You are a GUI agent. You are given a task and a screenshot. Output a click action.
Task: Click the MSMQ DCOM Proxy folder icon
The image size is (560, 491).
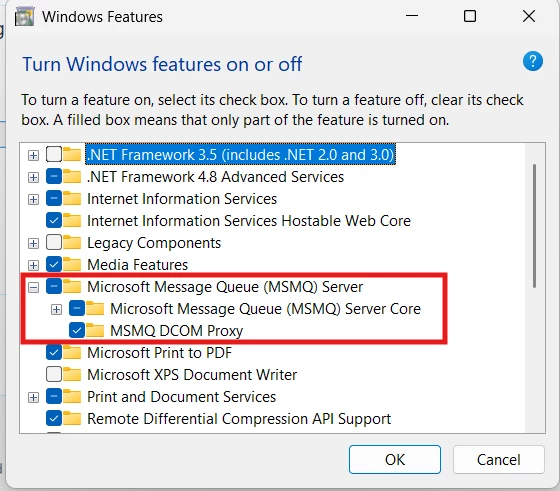95,330
